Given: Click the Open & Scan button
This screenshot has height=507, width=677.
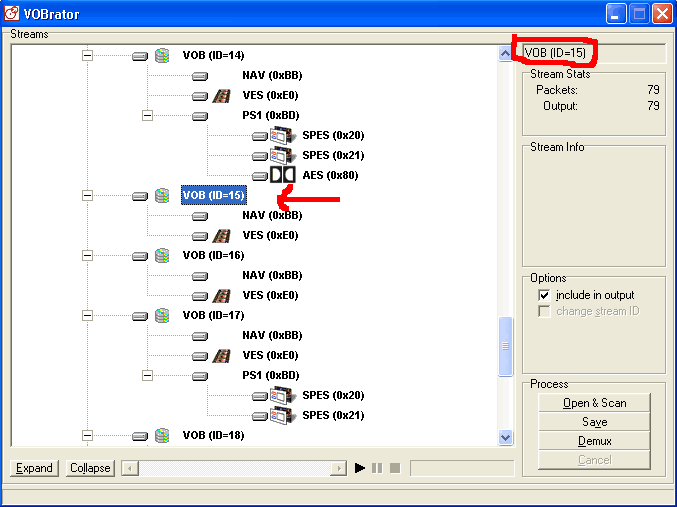Looking at the screenshot, I should coord(595,403).
